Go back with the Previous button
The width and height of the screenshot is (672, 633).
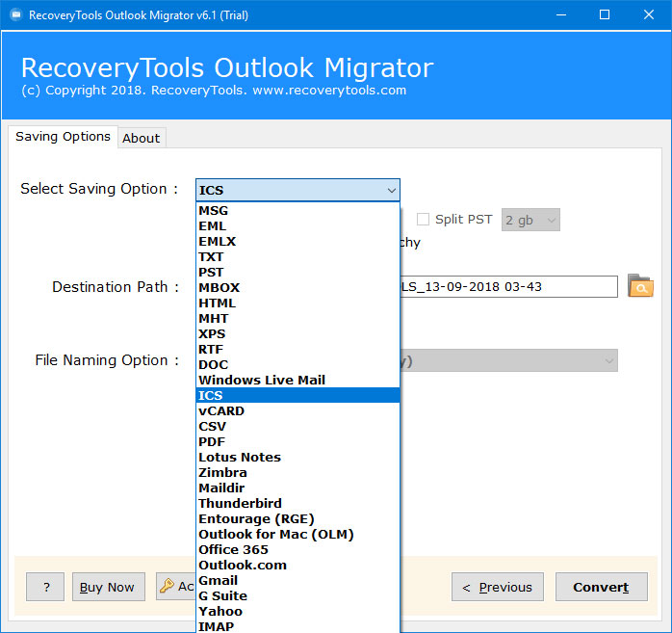pyautogui.click(x=497, y=587)
